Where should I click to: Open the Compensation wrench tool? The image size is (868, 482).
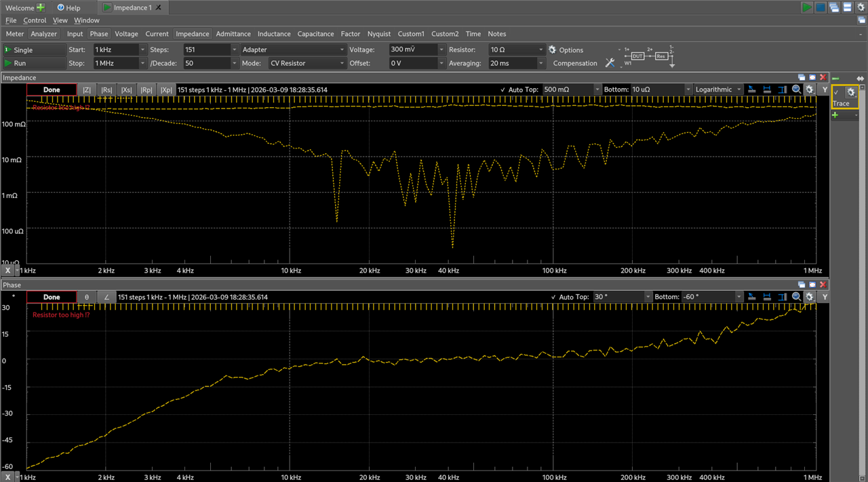click(610, 63)
